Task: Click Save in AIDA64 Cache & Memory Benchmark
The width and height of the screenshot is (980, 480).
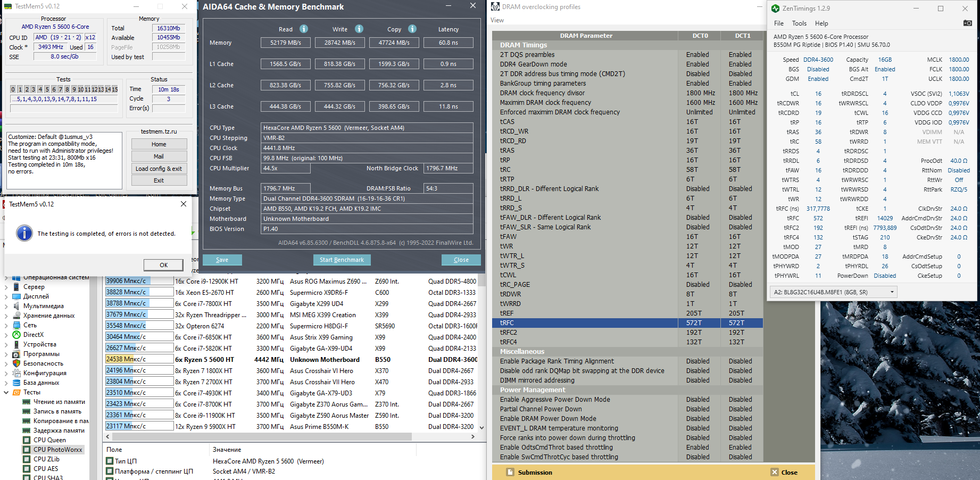Action: pos(222,260)
